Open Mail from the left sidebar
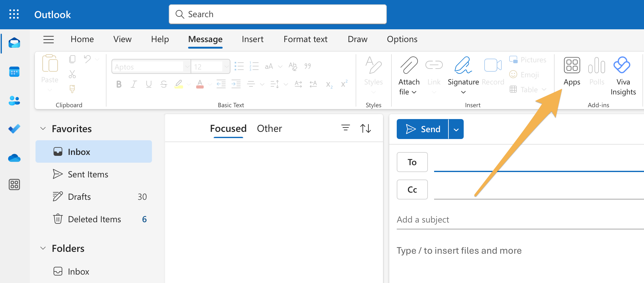Image resolution: width=644 pixels, height=283 pixels. [x=14, y=42]
